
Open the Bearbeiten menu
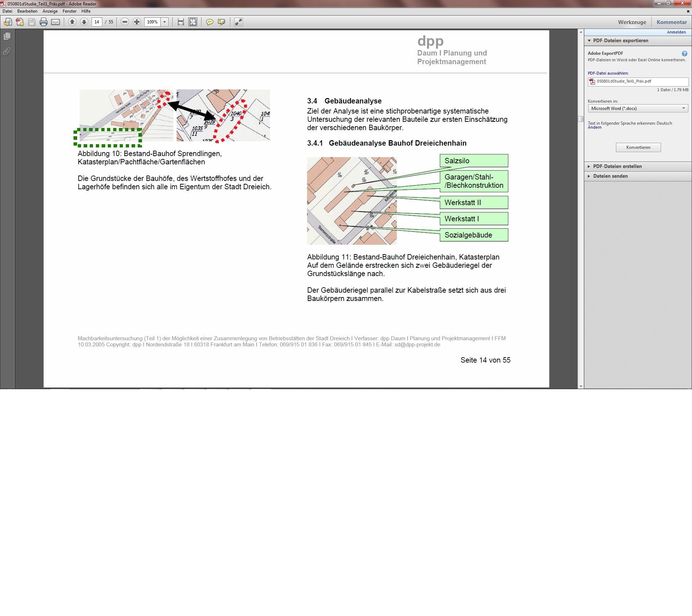[27, 11]
